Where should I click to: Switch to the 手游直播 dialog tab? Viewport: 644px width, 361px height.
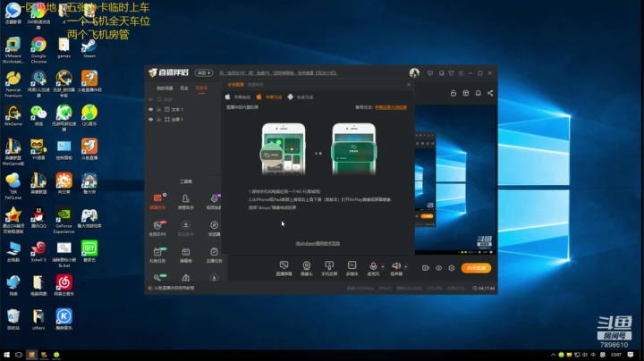[236, 85]
